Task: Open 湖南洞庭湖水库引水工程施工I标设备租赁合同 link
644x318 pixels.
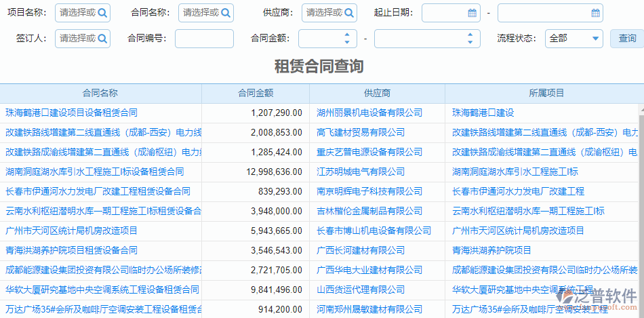Action: (x=94, y=172)
